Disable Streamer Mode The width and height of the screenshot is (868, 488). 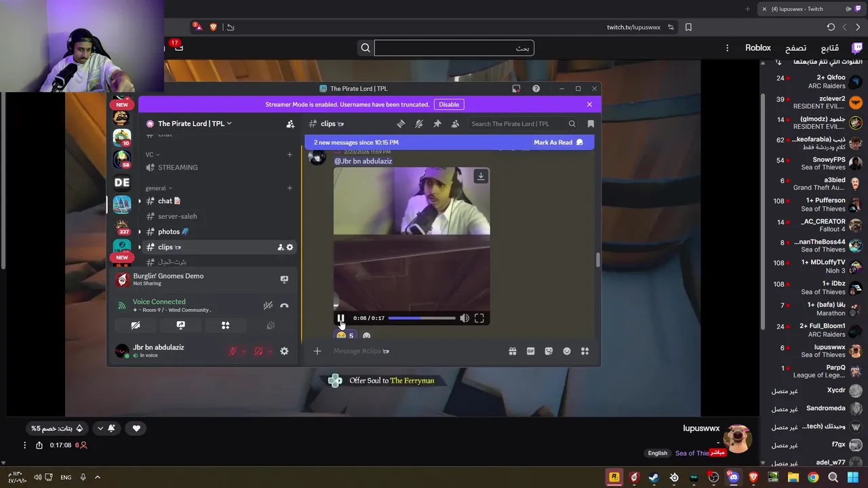[449, 104]
